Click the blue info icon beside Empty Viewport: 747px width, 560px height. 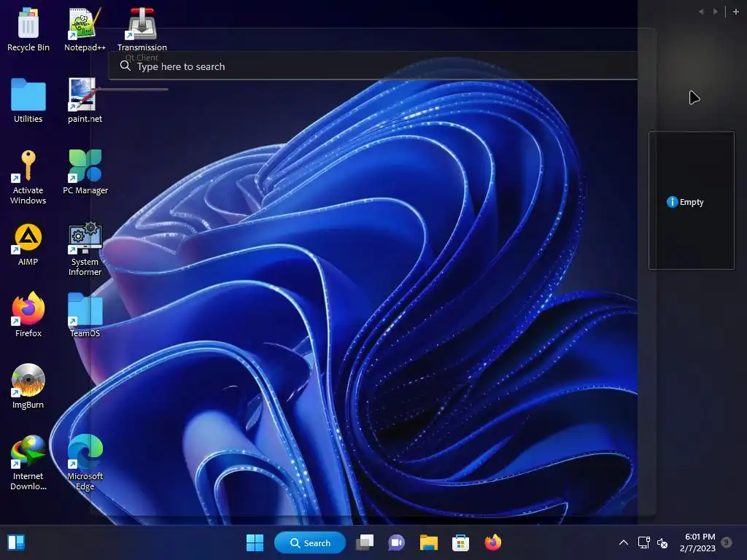tap(672, 202)
